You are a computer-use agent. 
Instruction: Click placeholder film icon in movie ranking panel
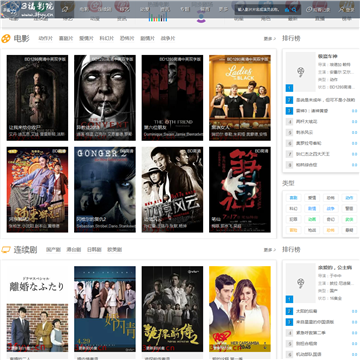tap(300, 72)
